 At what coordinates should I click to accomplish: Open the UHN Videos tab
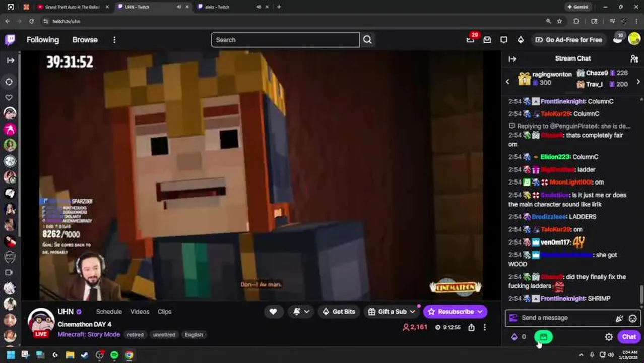[140, 312]
